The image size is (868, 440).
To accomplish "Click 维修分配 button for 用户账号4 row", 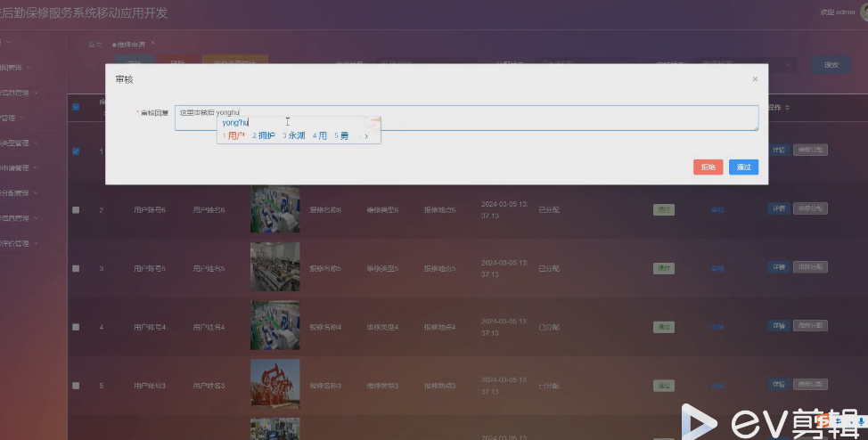I will 810,325.
